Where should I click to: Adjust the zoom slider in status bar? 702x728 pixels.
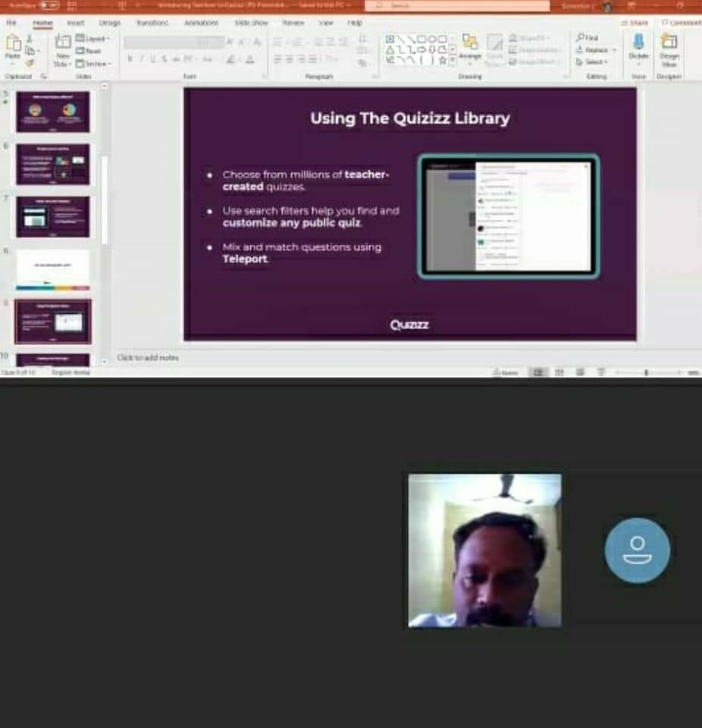[x=647, y=372]
